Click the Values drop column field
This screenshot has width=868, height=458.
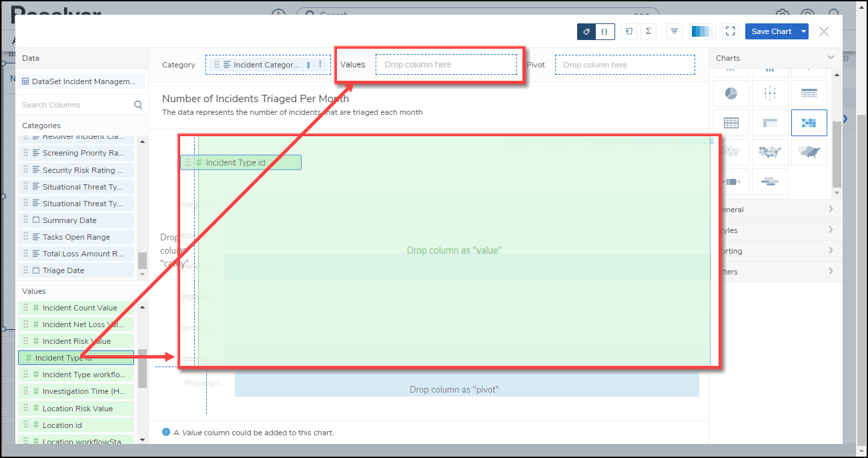[446, 65]
